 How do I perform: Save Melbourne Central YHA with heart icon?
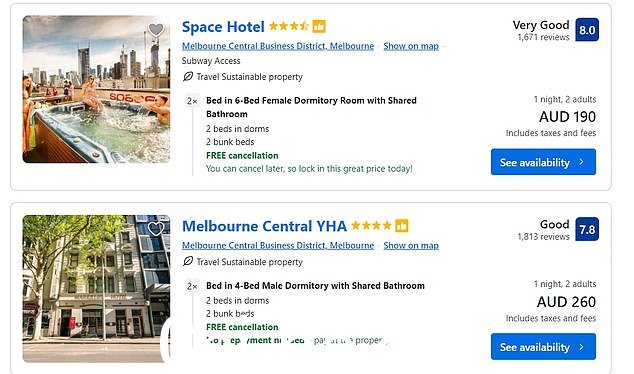click(156, 229)
